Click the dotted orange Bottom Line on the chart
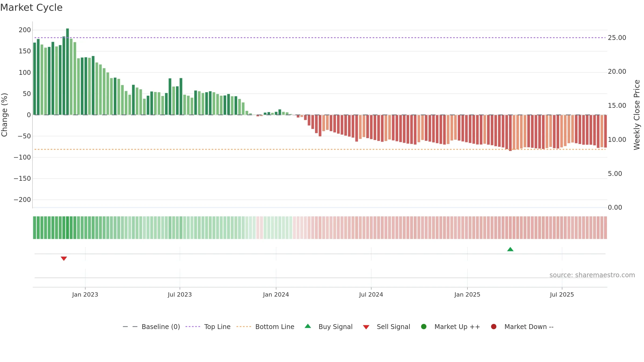The width and height of the screenshot is (644, 362). click(320, 149)
